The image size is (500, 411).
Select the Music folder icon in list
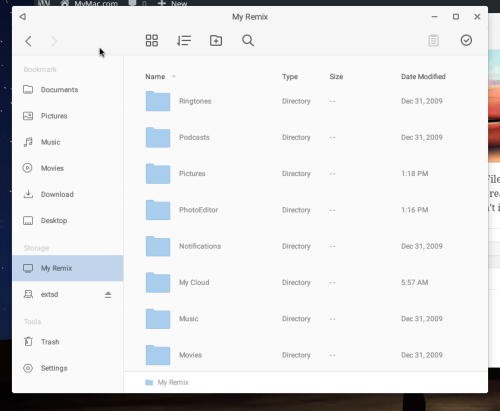tap(158, 319)
